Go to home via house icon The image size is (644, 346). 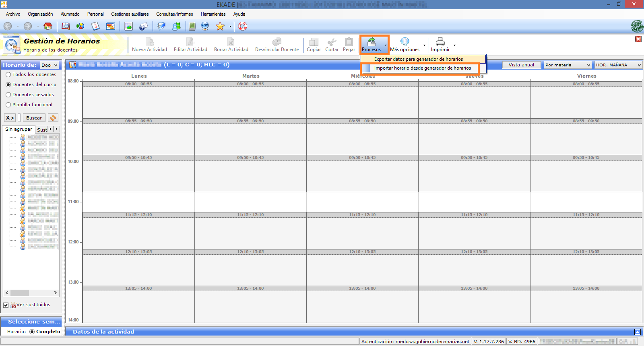tap(48, 26)
